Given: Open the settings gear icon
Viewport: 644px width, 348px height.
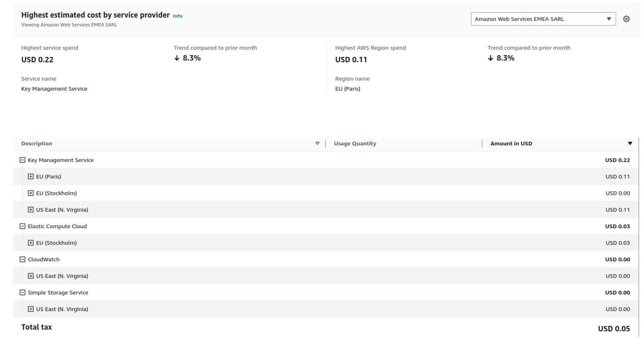Looking at the screenshot, I should [x=626, y=19].
